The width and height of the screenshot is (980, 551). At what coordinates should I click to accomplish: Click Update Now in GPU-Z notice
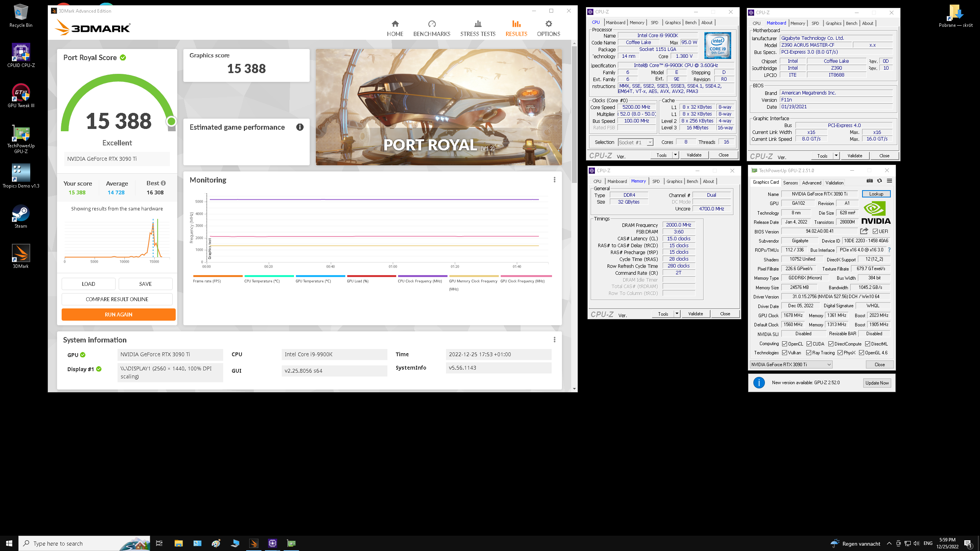pos(877,383)
